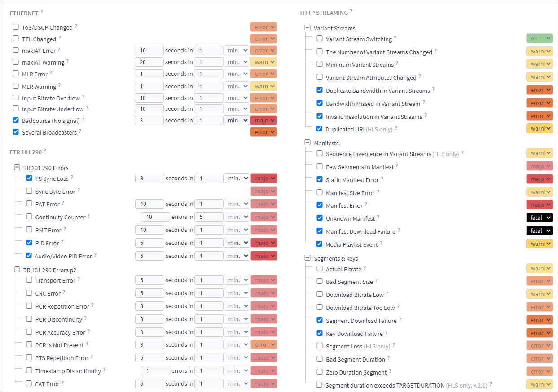The height and width of the screenshot is (392, 558).
Task: Open help icon for Continuity Counter
Action: 89,216
